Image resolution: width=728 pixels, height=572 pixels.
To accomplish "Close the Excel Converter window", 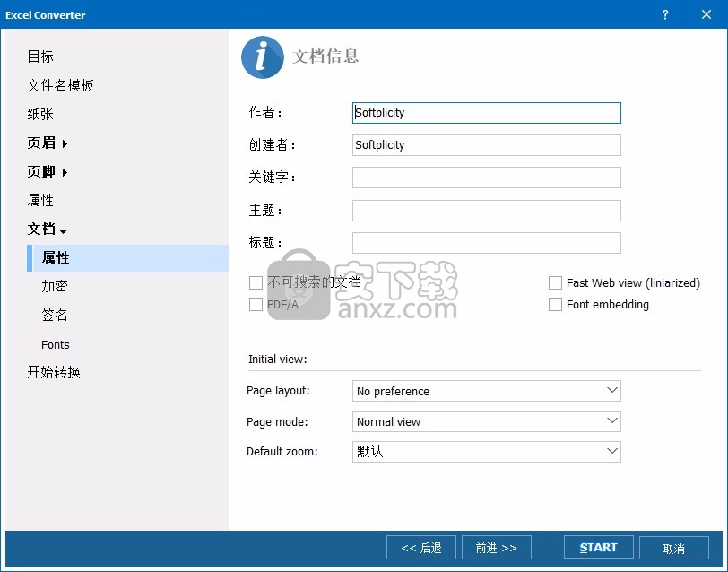I will 706,15.
